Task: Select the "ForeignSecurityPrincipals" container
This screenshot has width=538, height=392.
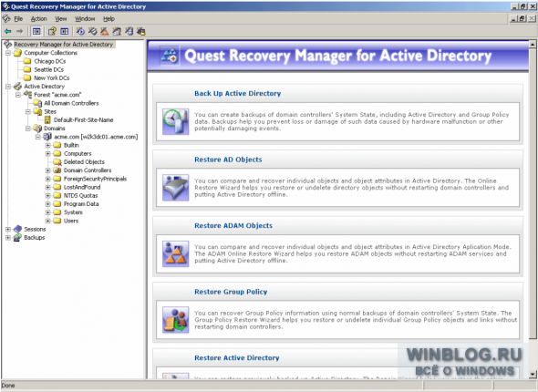Action: tap(95, 179)
